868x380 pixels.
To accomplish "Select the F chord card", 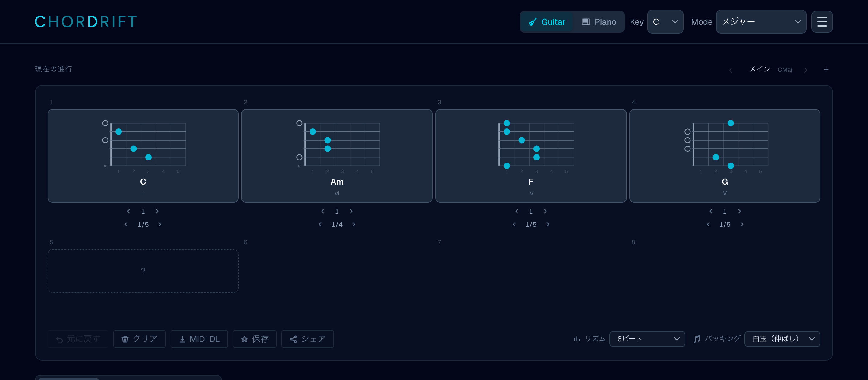I will (x=531, y=156).
